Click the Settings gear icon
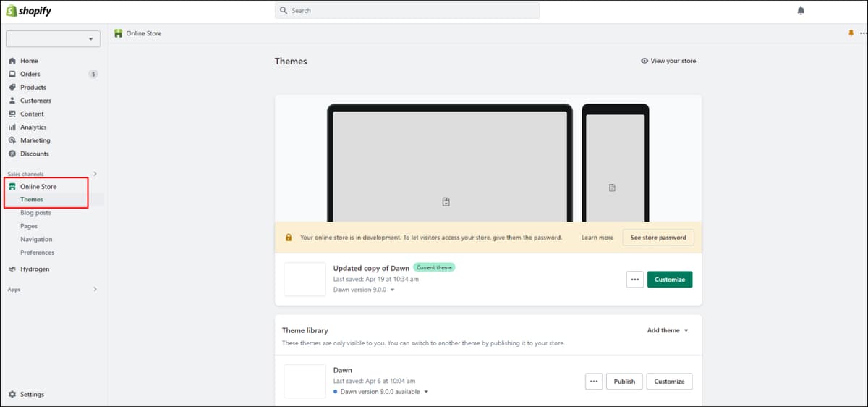The height and width of the screenshot is (407, 868). (12, 394)
